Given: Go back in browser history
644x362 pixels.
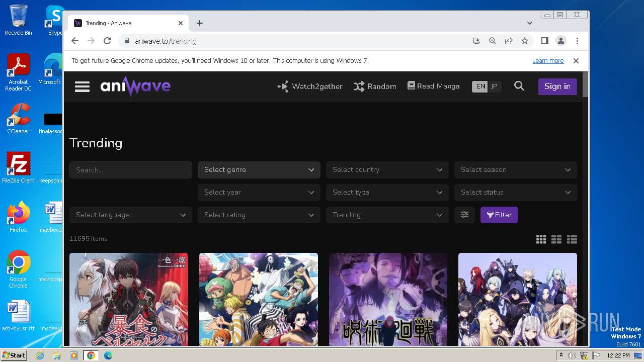Looking at the screenshot, I should 75,41.
